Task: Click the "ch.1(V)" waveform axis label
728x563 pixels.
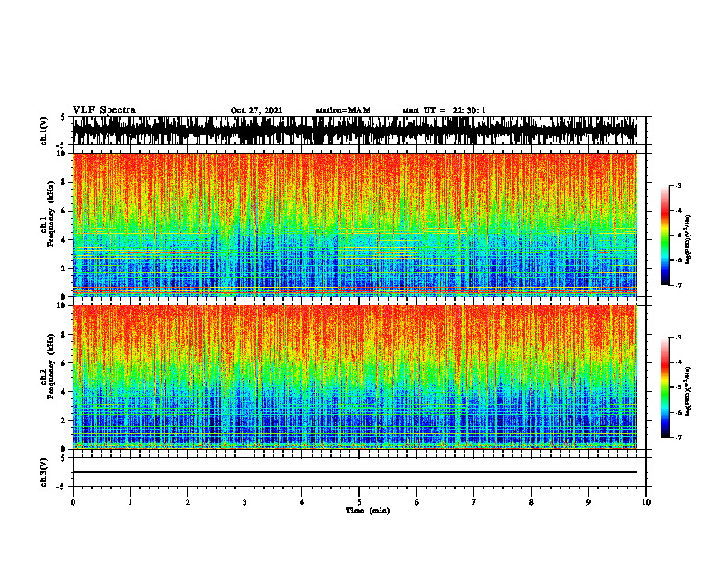Action: [x=44, y=131]
